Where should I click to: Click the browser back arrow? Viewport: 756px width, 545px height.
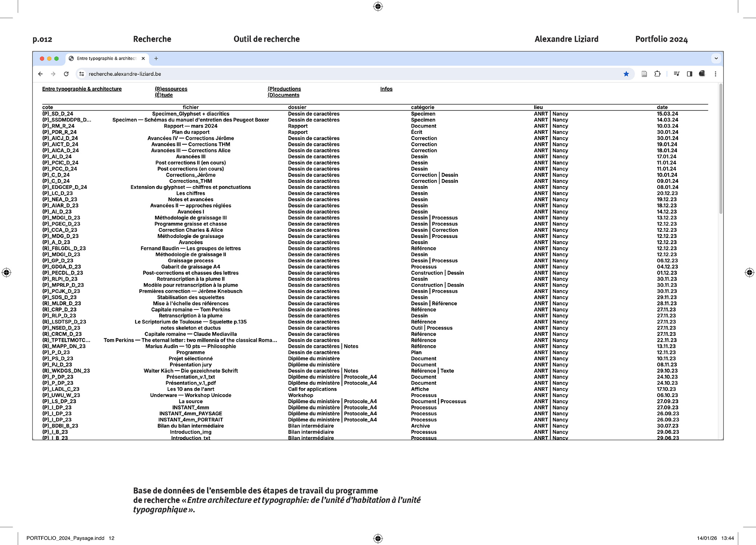click(40, 74)
